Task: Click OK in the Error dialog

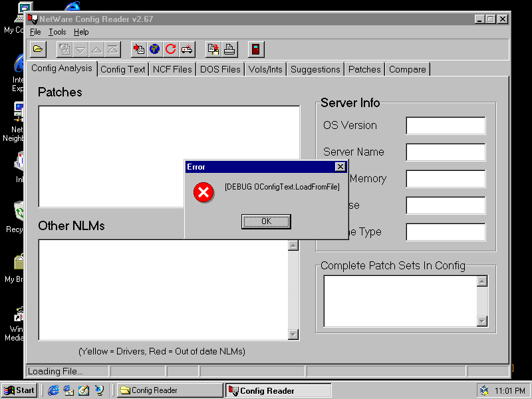Action: tap(267, 221)
